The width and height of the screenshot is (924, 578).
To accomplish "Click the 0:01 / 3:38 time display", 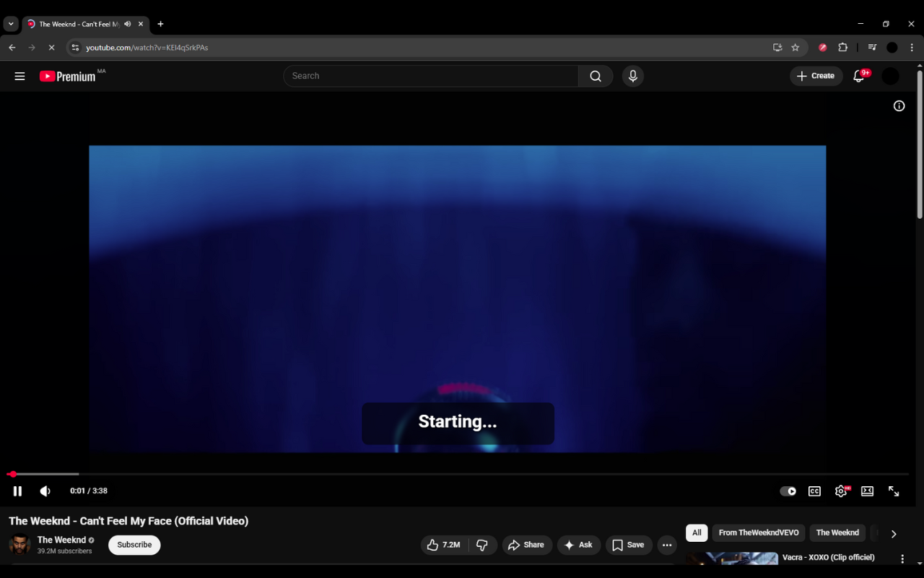I will [x=89, y=491].
